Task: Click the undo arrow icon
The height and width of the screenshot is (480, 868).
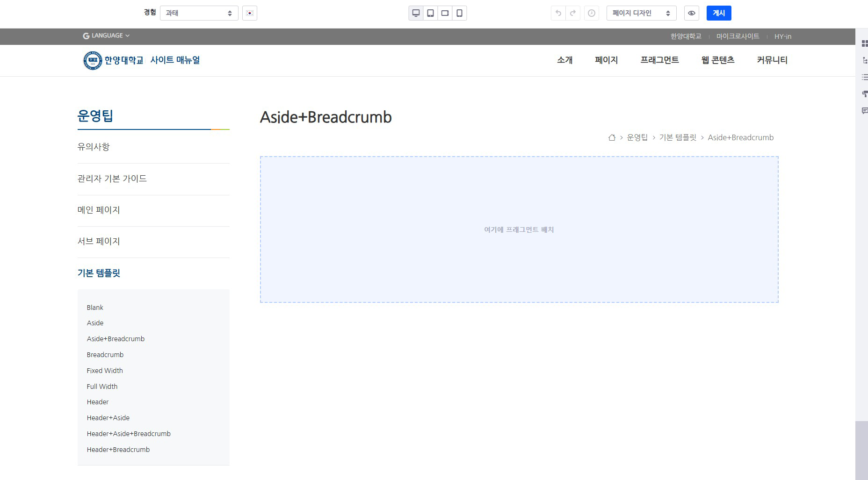Action: coord(558,13)
